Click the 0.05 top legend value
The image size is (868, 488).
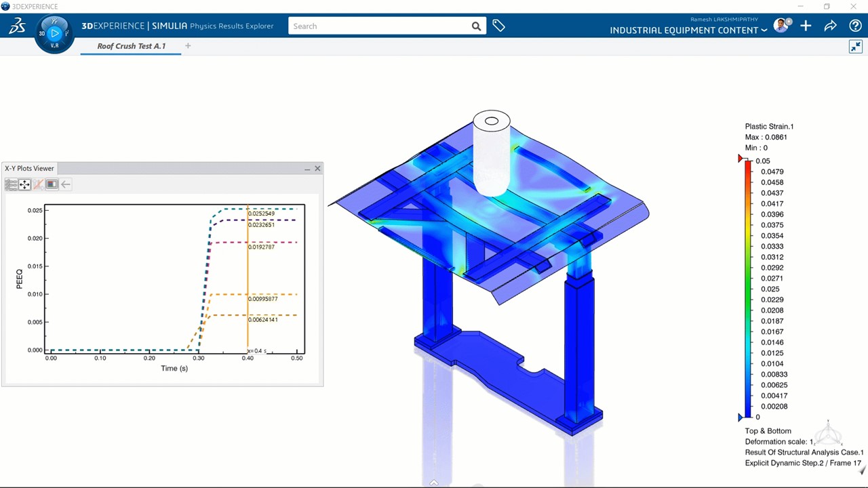[762, 161]
